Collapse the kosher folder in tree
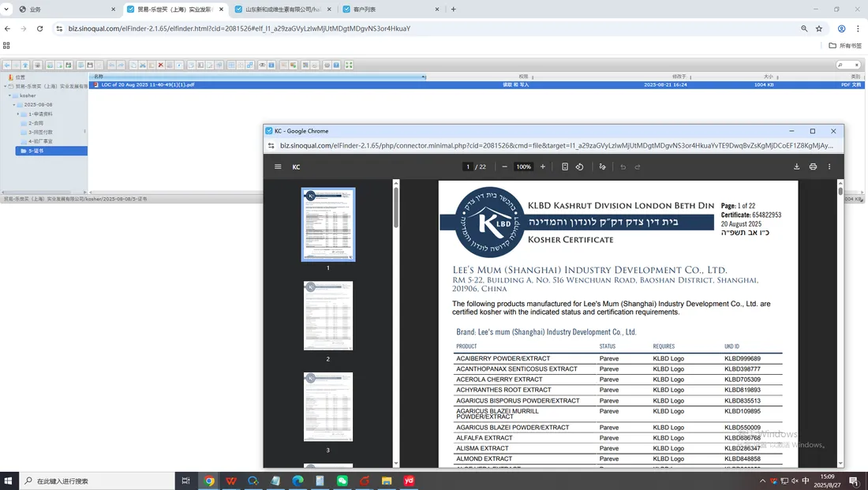Image resolution: width=868 pixels, height=490 pixels. tap(9, 95)
